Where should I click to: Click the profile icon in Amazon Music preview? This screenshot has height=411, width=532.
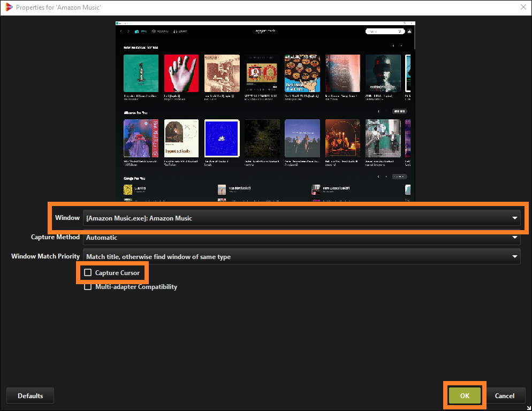click(409, 31)
